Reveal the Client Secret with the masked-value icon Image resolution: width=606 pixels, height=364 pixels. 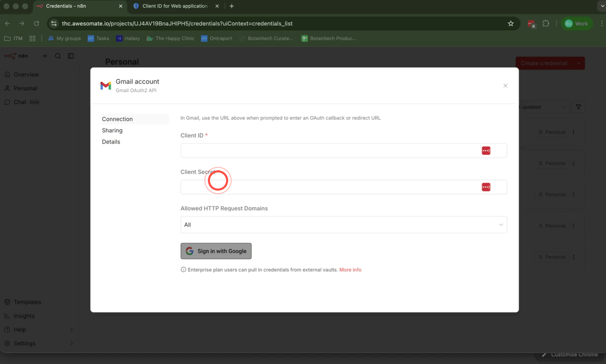click(486, 187)
